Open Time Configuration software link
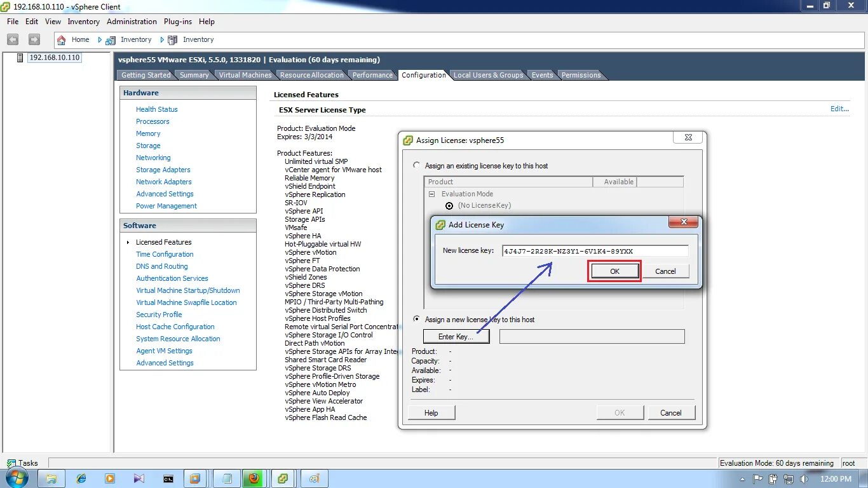 165,254
